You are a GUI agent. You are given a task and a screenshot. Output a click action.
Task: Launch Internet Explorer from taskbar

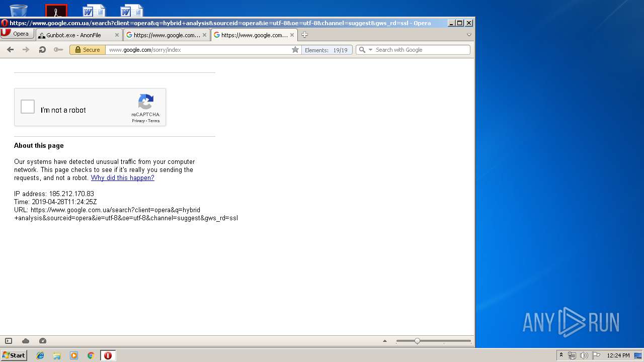(x=40, y=355)
